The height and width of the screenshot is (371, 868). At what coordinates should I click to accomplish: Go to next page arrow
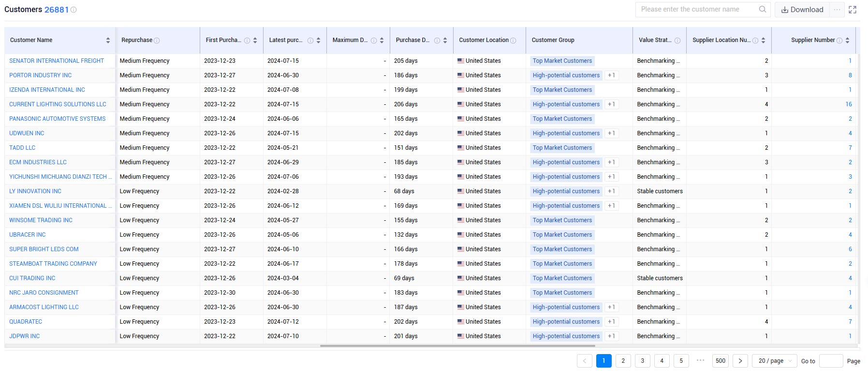pyautogui.click(x=740, y=361)
